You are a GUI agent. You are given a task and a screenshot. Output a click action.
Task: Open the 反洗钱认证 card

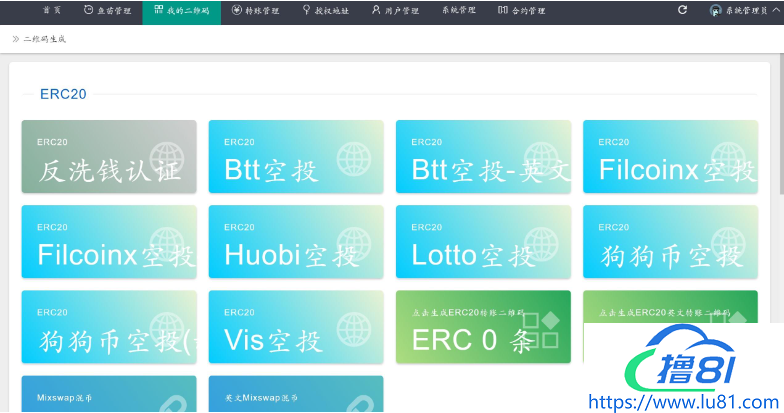pos(109,156)
